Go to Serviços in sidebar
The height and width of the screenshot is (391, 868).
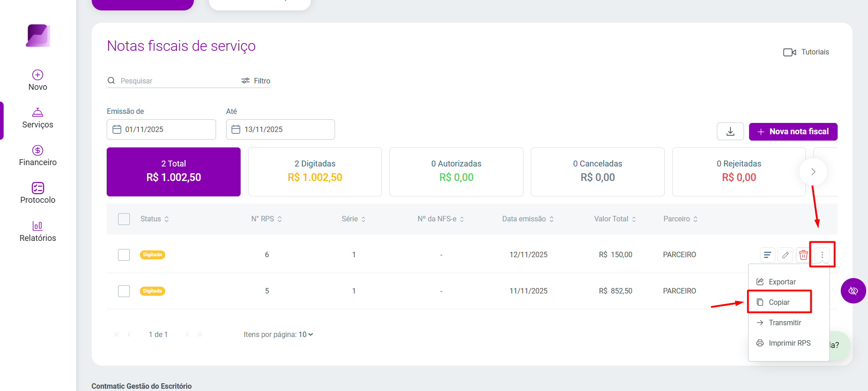tap(38, 118)
